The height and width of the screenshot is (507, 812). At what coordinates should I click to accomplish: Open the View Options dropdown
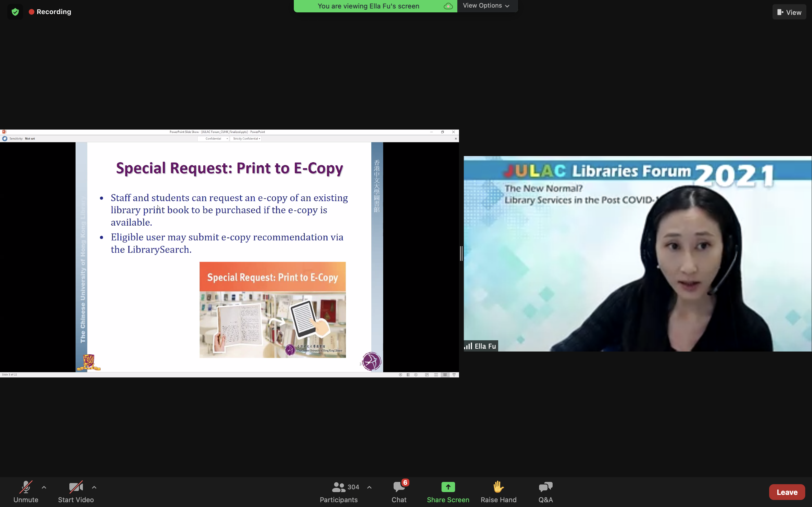[486, 6]
